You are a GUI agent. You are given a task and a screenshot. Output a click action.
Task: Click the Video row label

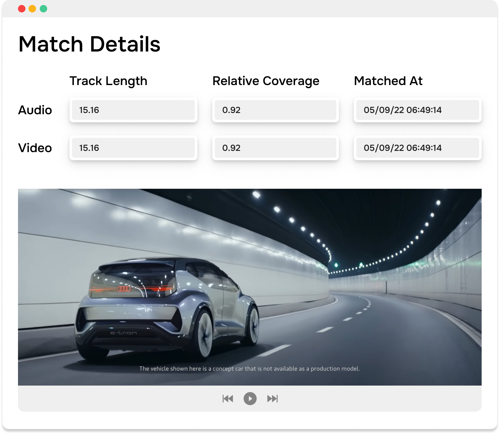point(35,148)
